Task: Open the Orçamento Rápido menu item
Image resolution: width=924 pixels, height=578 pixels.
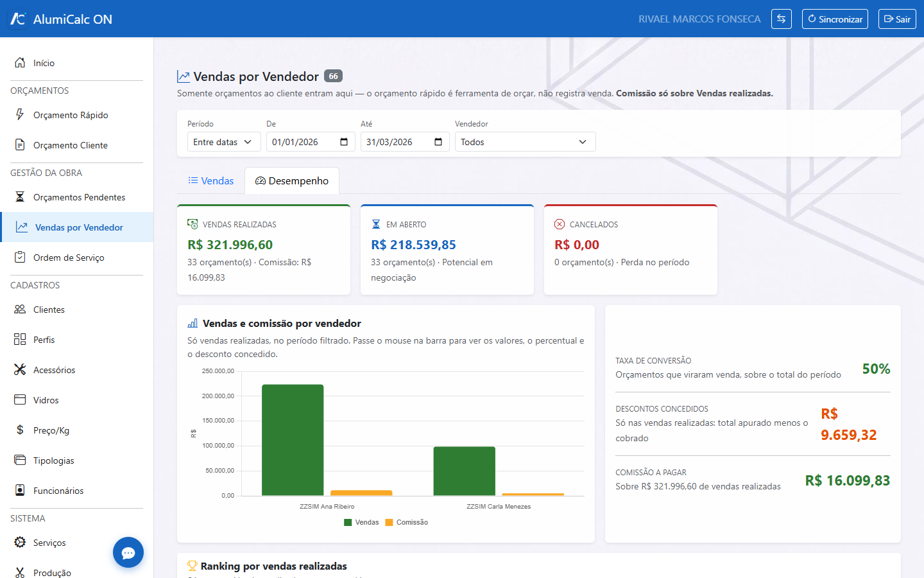Action: coord(77,115)
